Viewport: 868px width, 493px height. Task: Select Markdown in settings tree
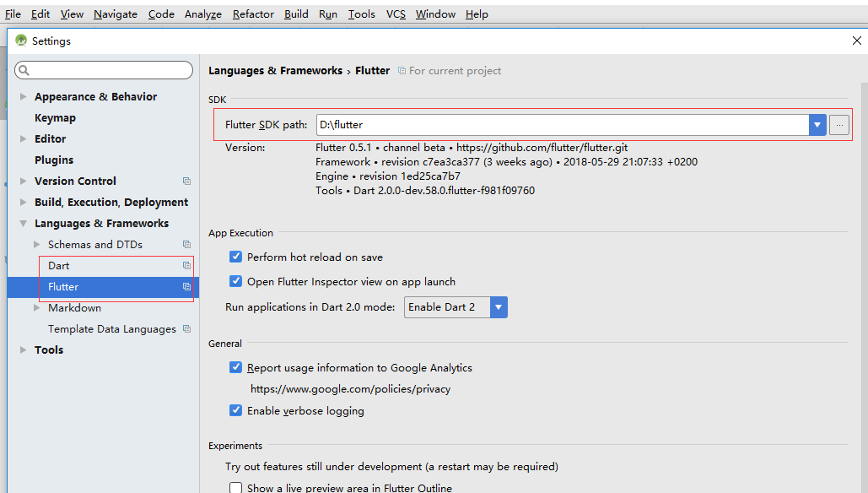(74, 307)
